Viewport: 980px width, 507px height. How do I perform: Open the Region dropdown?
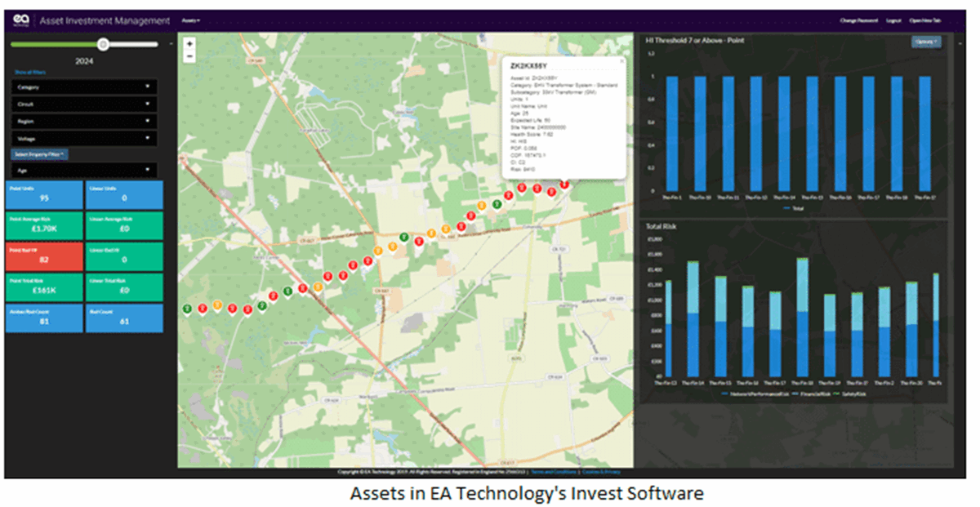pos(84,122)
